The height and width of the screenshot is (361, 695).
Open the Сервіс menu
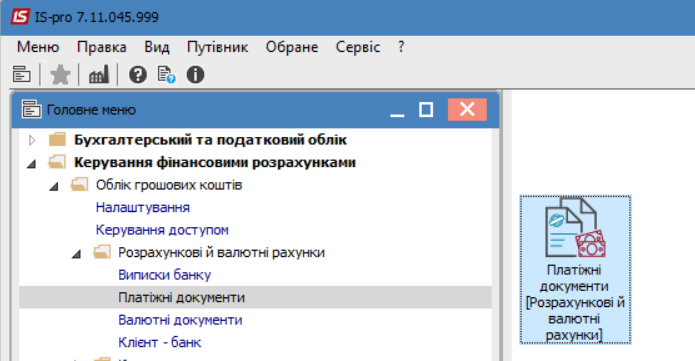coord(358,47)
